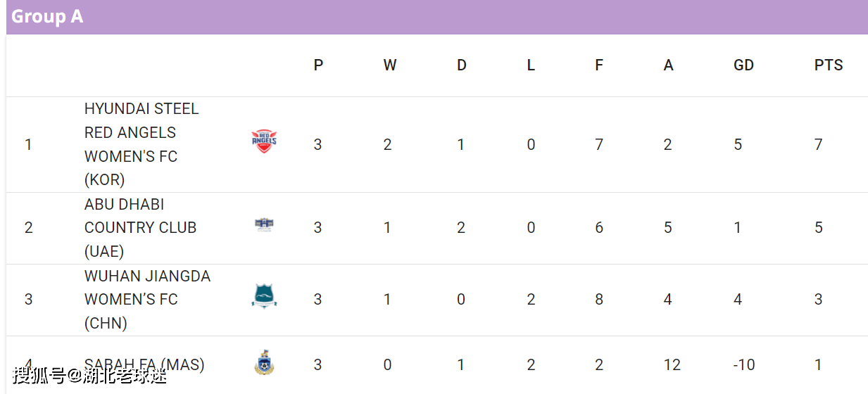Open the Sabah FA (MAS) team name
Viewport: 868px width, 394px height.
(144, 364)
